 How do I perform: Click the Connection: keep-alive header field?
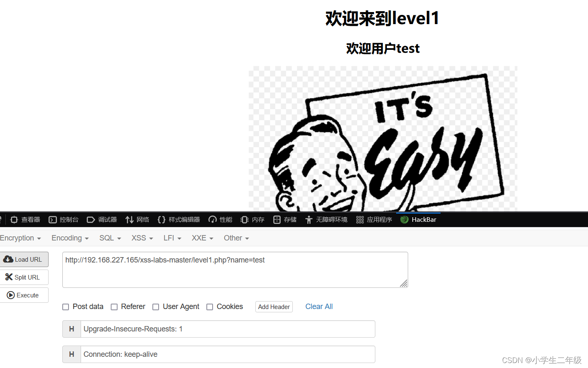228,354
